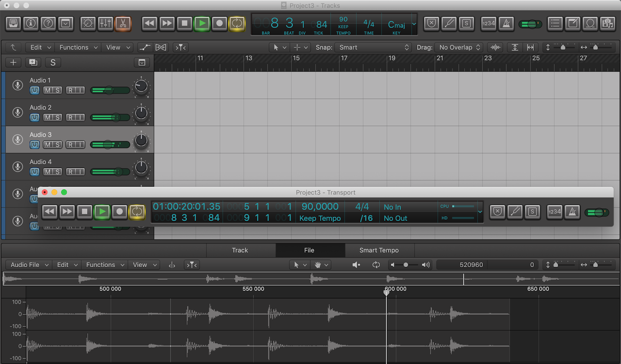
Task: Open the pointer tool menu in Tracks area
Action: [279, 47]
